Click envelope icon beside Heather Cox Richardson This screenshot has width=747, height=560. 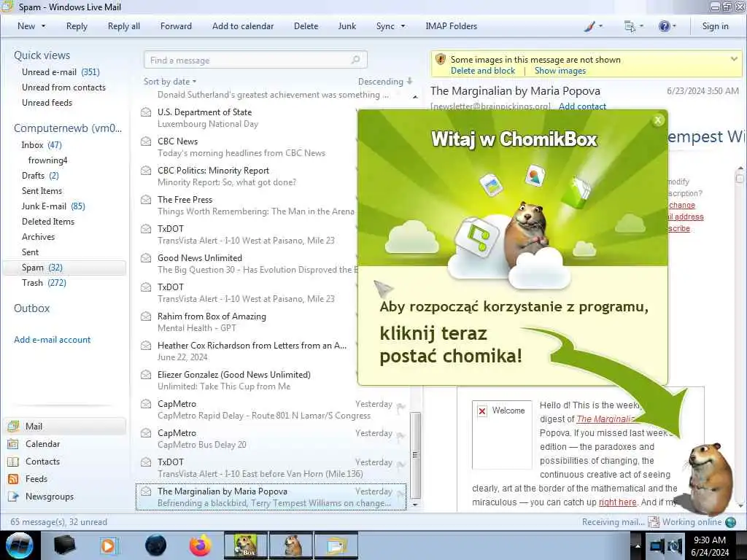146,345
